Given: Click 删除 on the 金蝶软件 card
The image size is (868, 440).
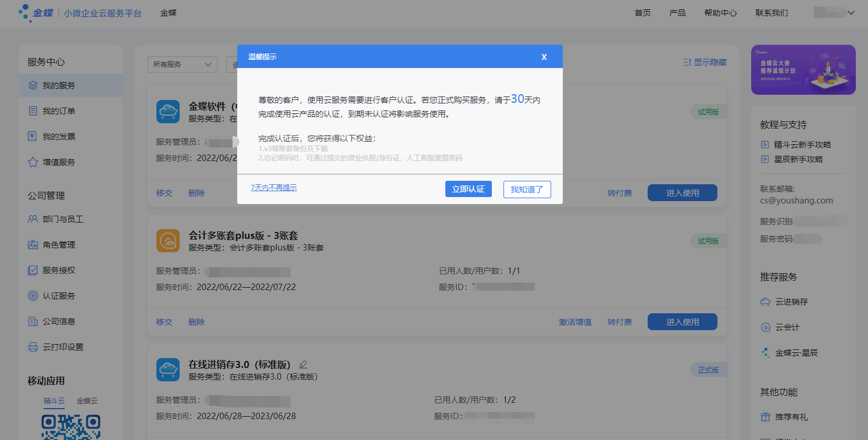Looking at the screenshot, I should click(197, 193).
